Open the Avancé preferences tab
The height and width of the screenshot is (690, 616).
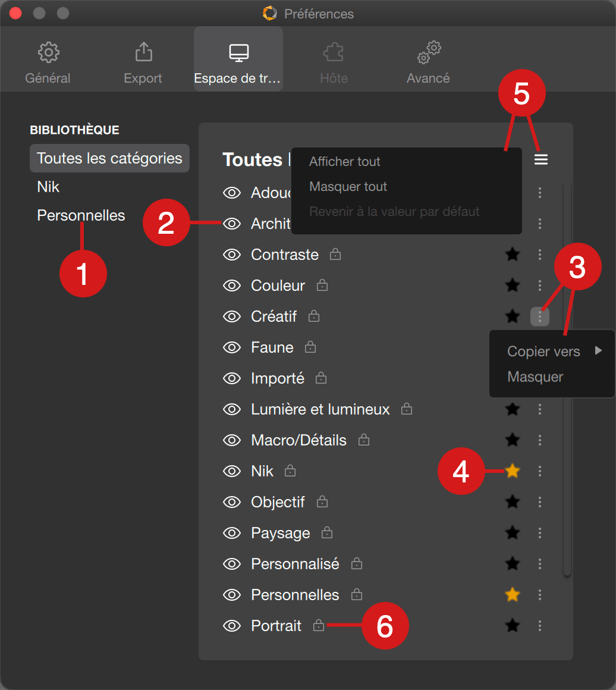click(x=428, y=62)
